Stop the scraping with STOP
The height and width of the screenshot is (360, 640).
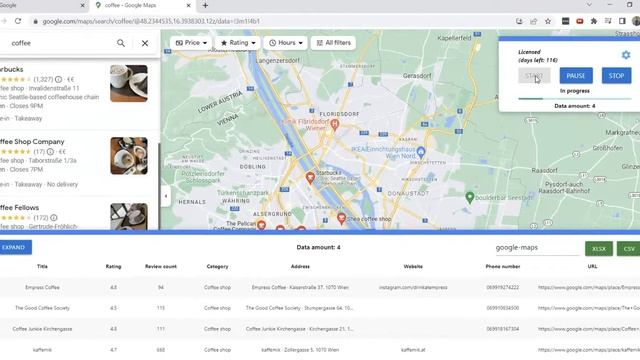coord(616,76)
